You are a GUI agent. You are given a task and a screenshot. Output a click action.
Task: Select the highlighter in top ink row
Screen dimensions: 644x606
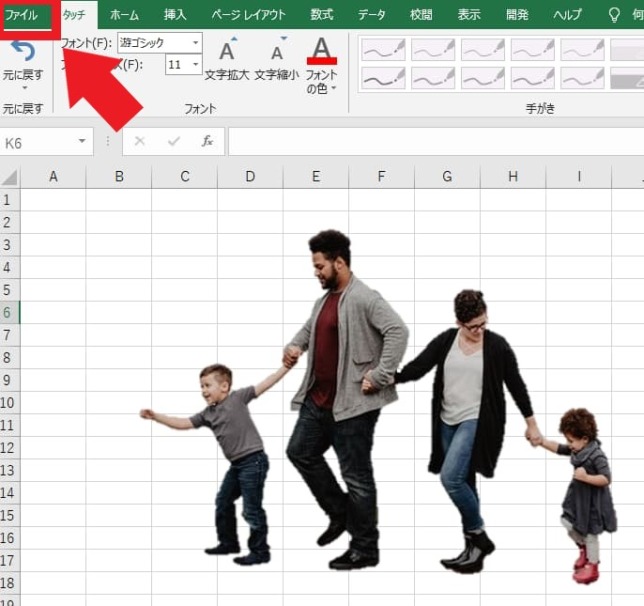click(627, 50)
